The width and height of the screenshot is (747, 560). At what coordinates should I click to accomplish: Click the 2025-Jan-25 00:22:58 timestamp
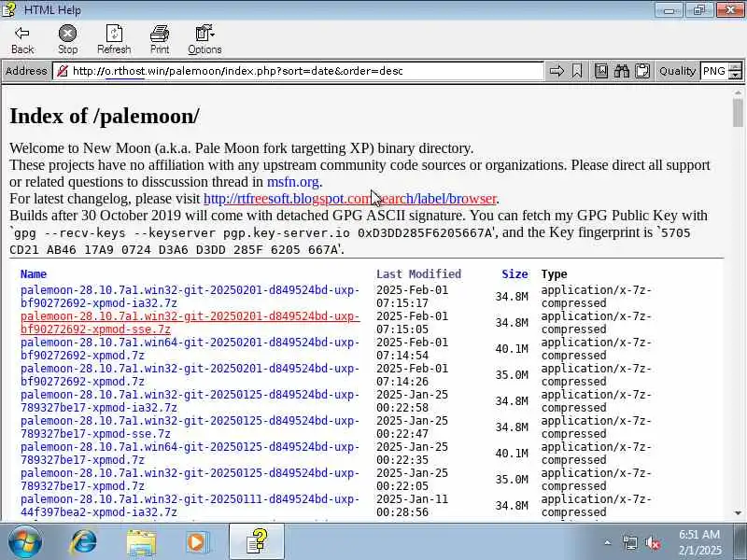(x=412, y=401)
